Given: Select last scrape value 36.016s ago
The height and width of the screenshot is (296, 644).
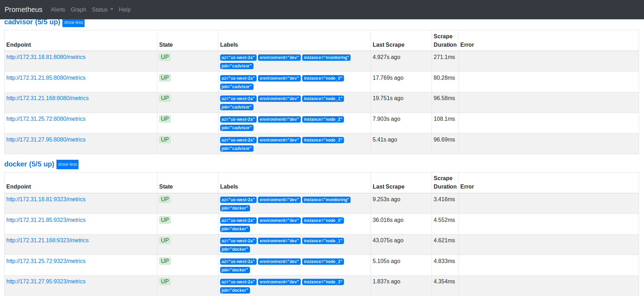Looking at the screenshot, I should click(x=388, y=220).
